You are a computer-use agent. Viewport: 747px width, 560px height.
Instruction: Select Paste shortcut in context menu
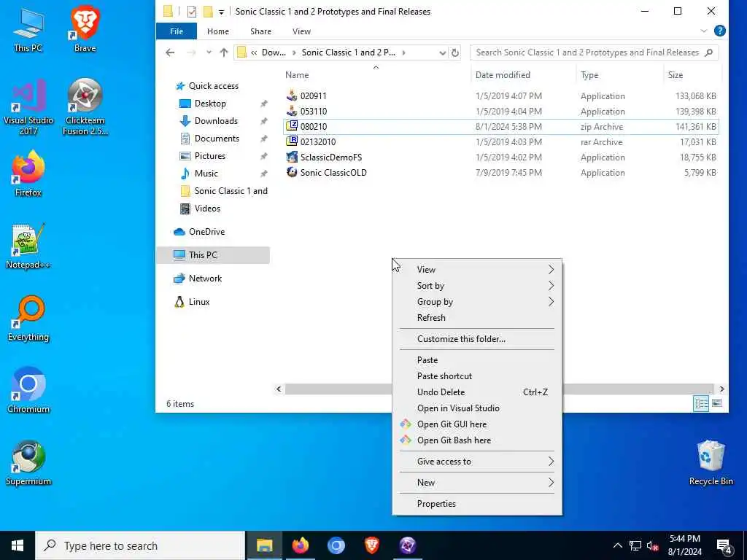coord(477,376)
